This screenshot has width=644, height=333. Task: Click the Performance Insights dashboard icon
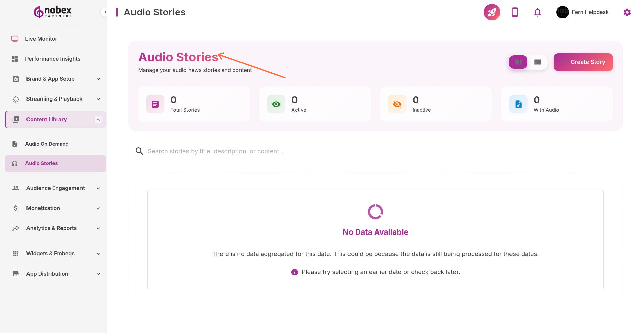15,59
